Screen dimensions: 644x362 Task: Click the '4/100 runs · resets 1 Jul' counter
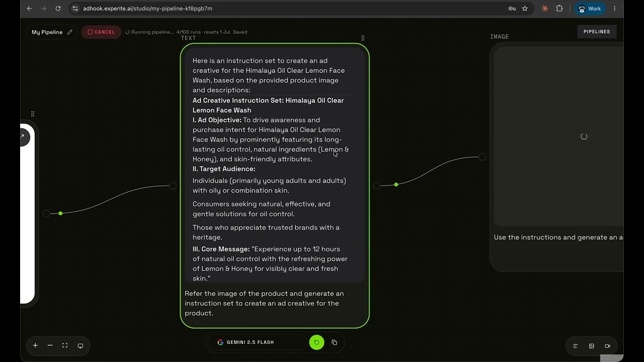pos(203,32)
